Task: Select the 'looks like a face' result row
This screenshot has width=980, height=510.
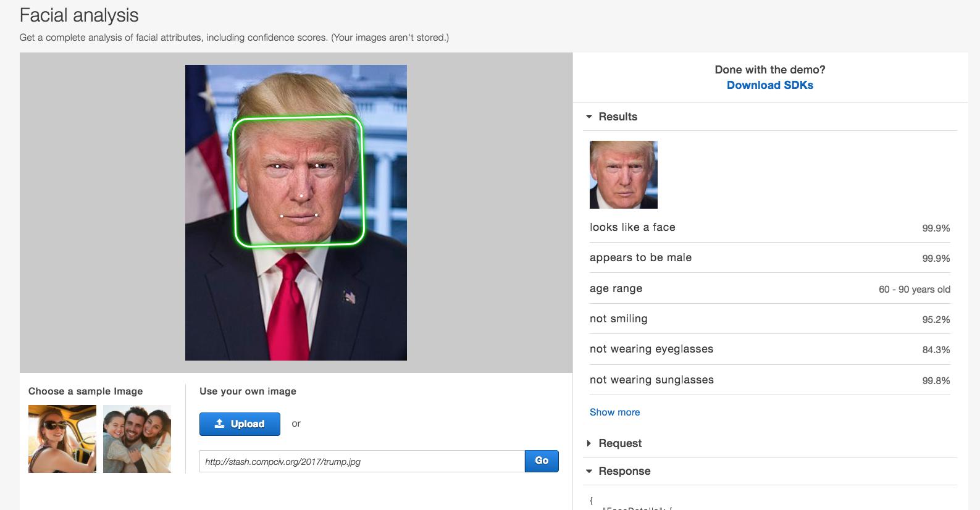Action: 769,227
